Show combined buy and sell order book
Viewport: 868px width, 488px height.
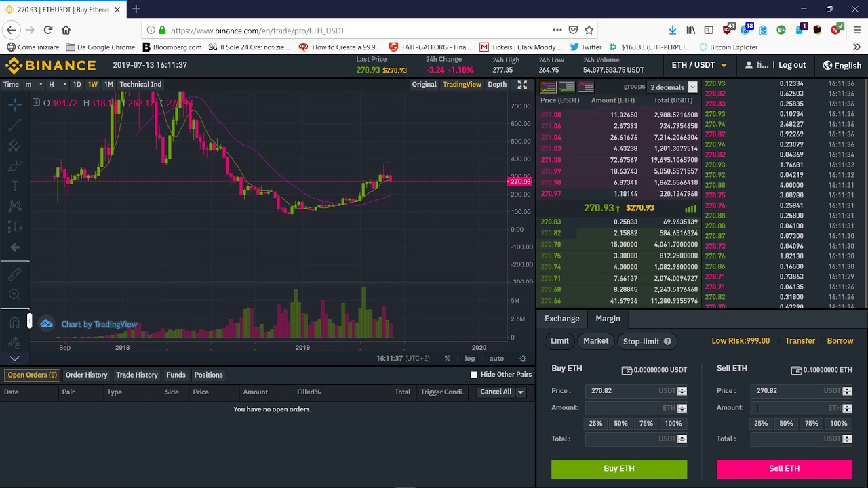548,87
